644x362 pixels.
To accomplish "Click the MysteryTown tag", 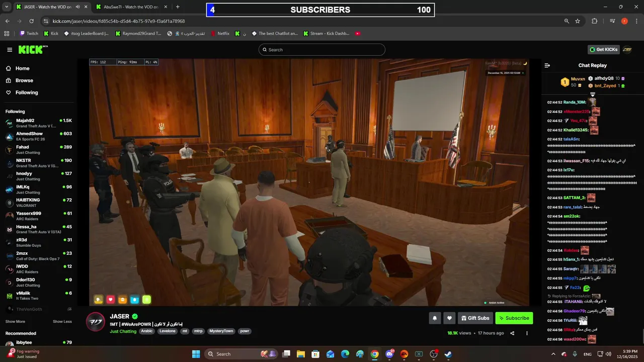I will tap(221, 331).
